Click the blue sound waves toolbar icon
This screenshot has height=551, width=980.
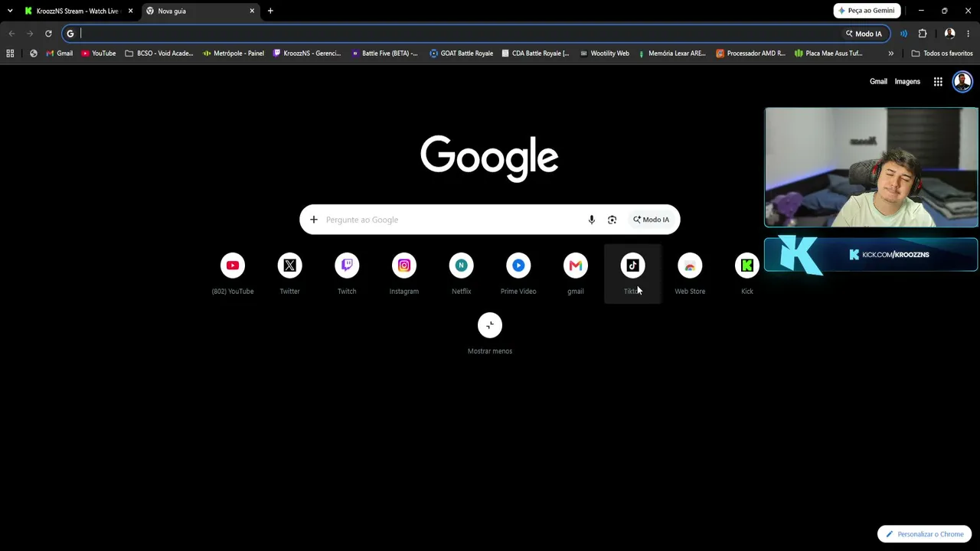903,34
